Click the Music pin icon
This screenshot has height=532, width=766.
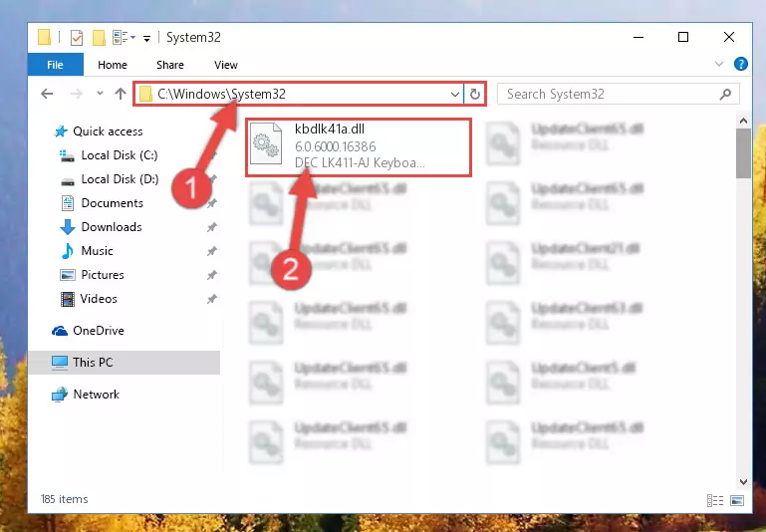tap(211, 251)
